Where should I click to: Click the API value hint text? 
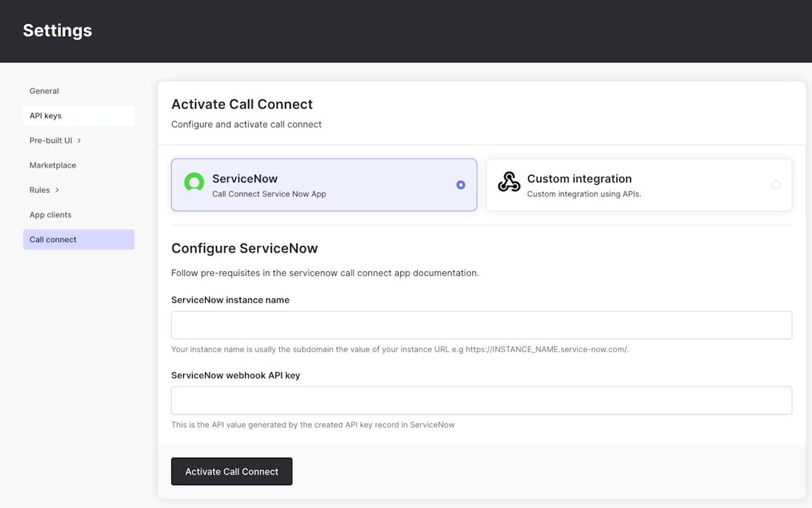click(313, 425)
